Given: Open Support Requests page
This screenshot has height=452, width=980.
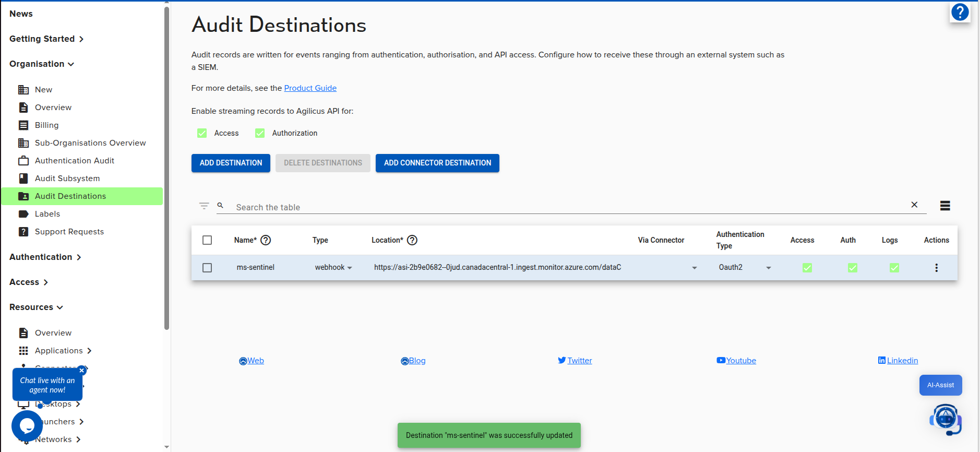Looking at the screenshot, I should pyautogui.click(x=69, y=232).
